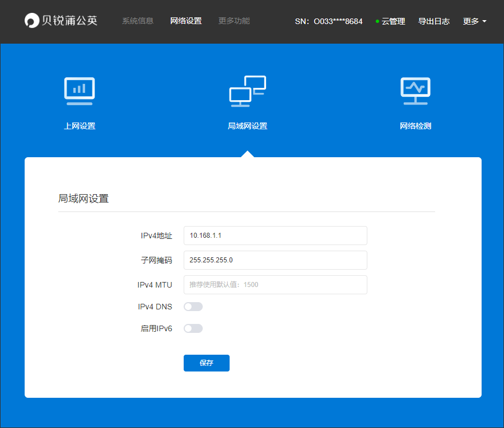Open the 网络检测 diagnostics icon
Screen dimensions: 504x428
pos(415,91)
